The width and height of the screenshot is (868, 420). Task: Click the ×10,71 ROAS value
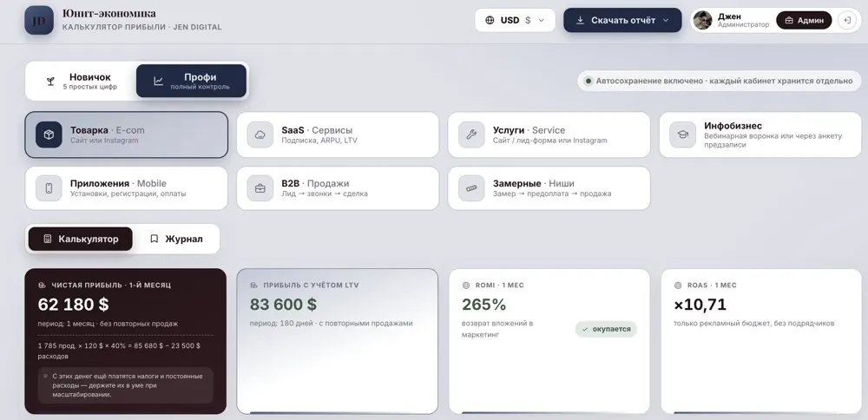(700, 305)
